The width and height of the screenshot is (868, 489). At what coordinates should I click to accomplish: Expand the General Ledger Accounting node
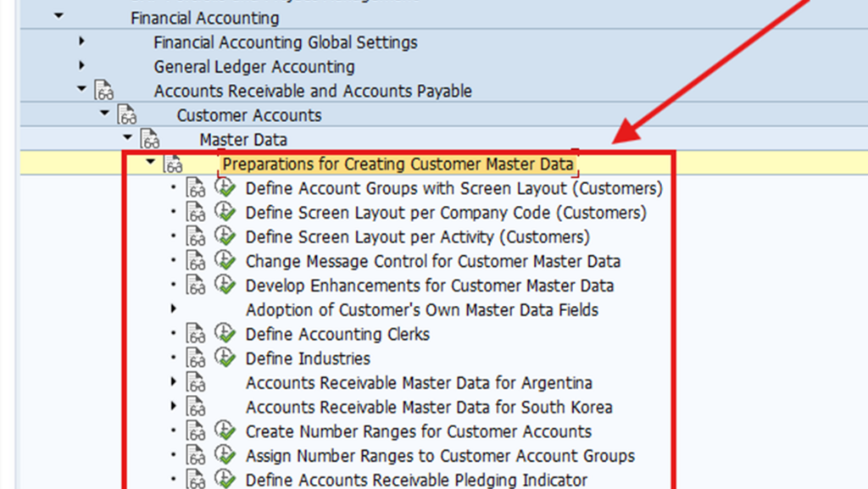tap(81, 66)
